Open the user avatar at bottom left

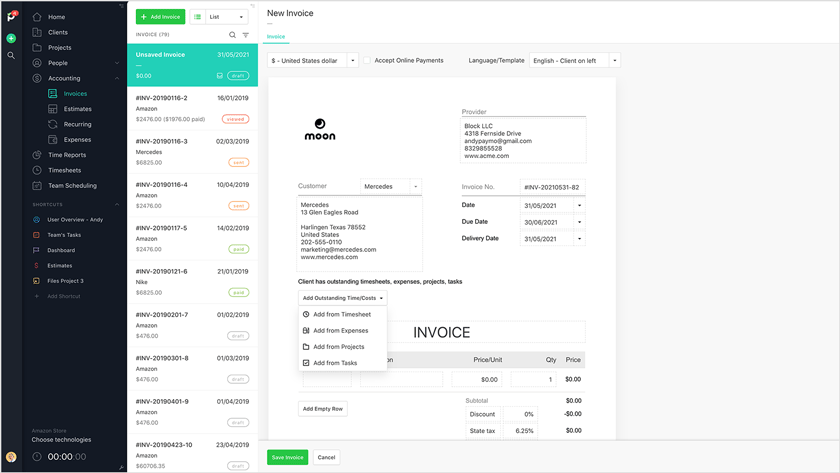[x=11, y=457]
